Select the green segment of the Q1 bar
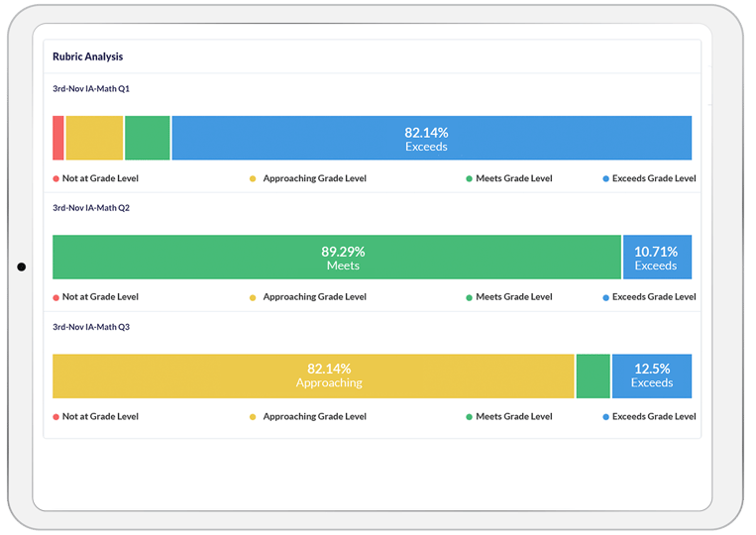This screenshot has height=535, width=756. point(148,138)
